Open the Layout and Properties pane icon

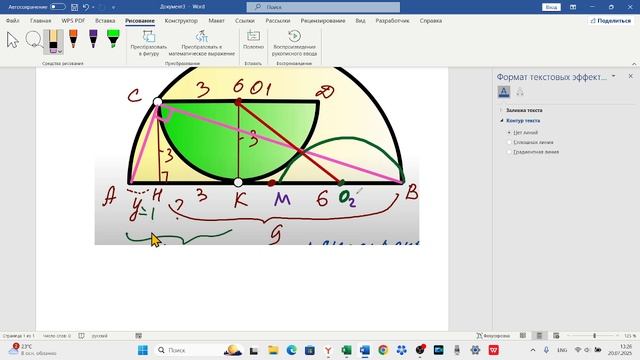(520, 92)
